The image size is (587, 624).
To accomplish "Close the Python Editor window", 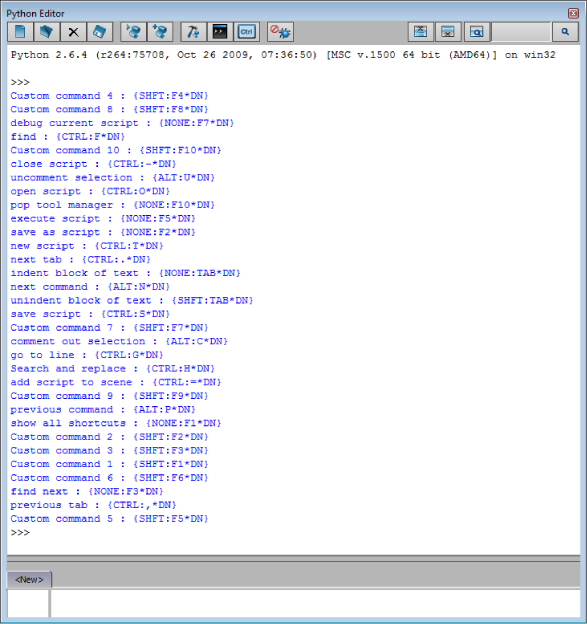I will 573,14.
